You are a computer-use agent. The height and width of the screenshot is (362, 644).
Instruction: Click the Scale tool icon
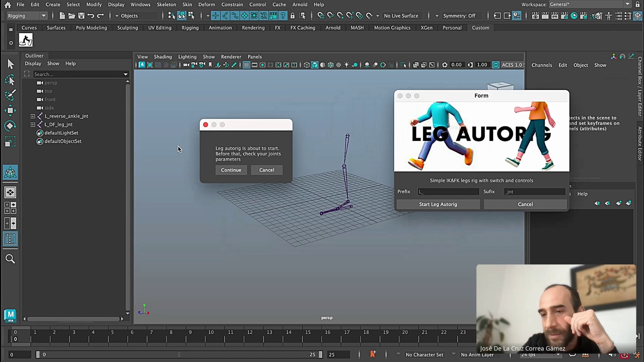pos(10,142)
